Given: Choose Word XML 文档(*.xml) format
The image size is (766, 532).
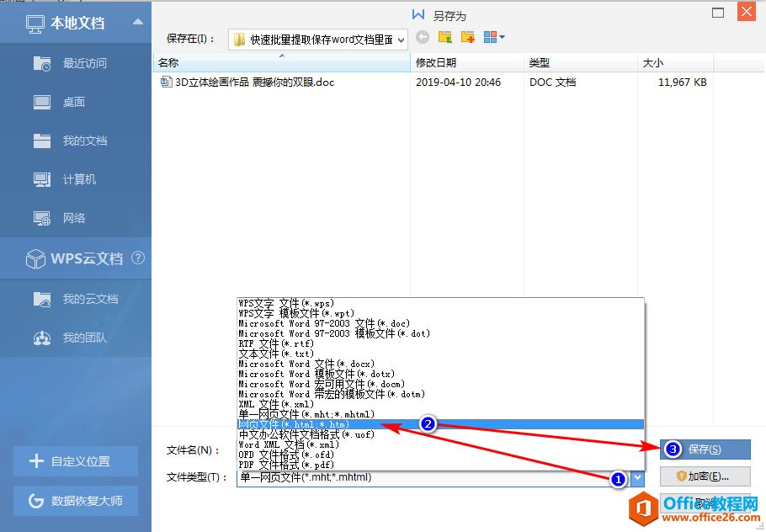Looking at the screenshot, I should [x=440, y=444].
